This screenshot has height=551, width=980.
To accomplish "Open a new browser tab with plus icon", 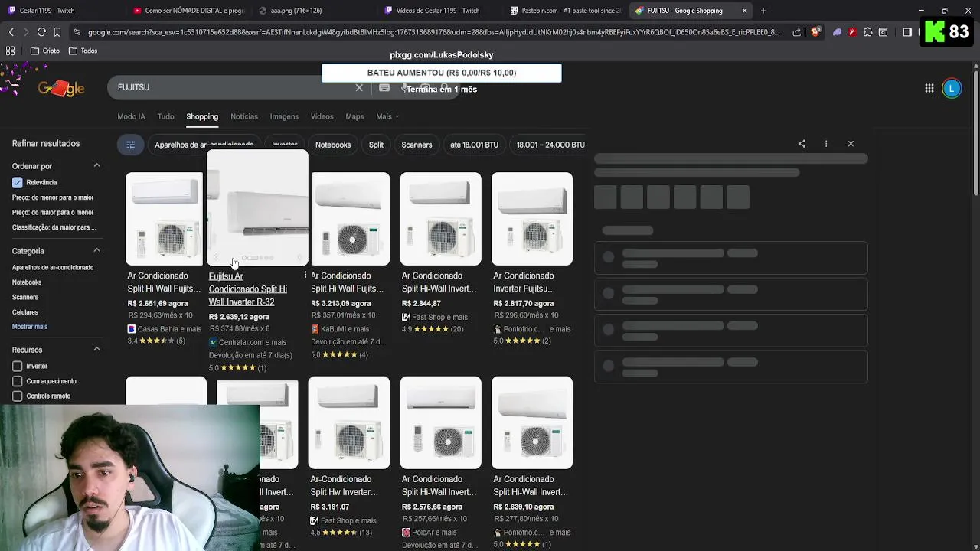I will pos(763,11).
